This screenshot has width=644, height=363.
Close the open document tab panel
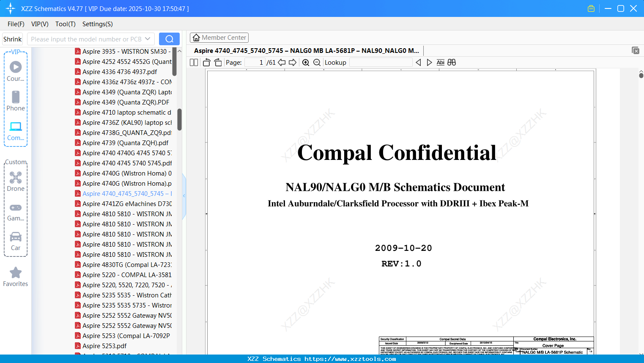coord(635,50)
